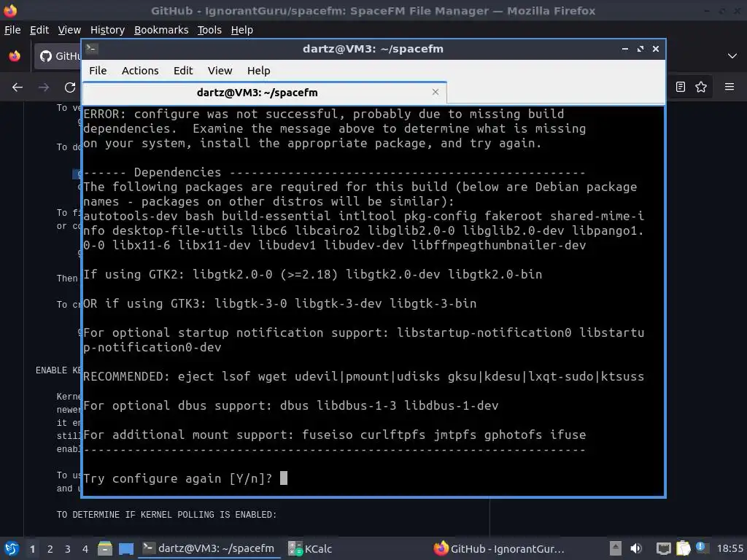Click 'OR if using GTK3' terminal line
Screen dimensions: 747x560
(279, 304)
